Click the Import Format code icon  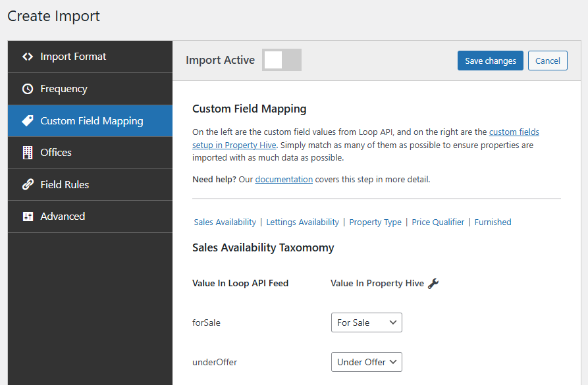tap(28, 57)
